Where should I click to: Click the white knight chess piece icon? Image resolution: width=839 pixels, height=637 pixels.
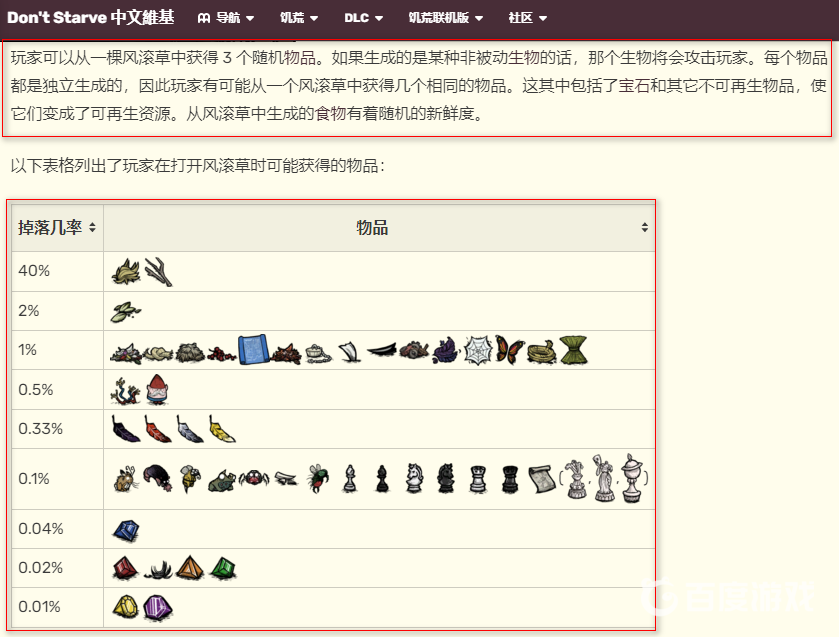pyautogui.click(x=414, y=478)
